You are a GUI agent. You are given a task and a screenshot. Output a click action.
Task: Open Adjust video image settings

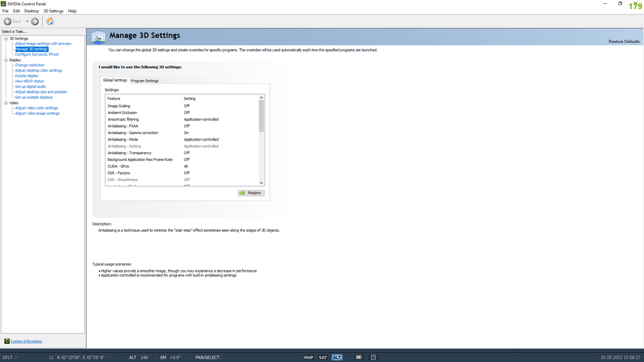(x=37, y=113)
